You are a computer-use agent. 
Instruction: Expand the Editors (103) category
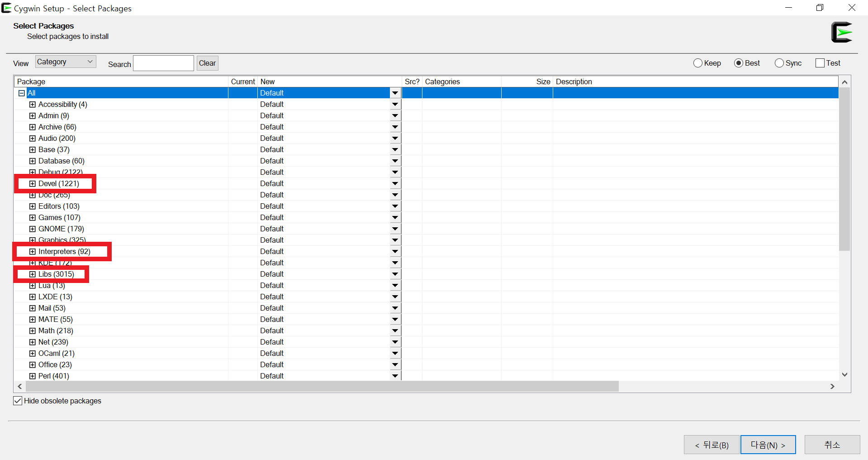[33, 206]
